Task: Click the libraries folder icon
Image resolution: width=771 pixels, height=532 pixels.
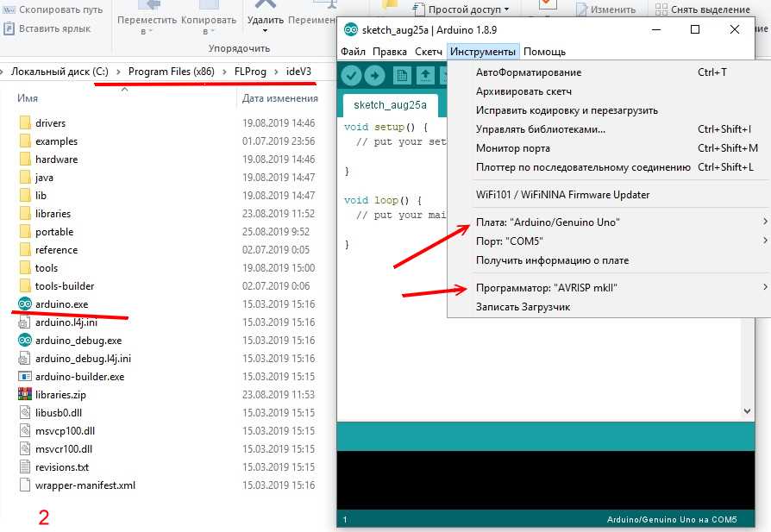Action: click(25, 214)
